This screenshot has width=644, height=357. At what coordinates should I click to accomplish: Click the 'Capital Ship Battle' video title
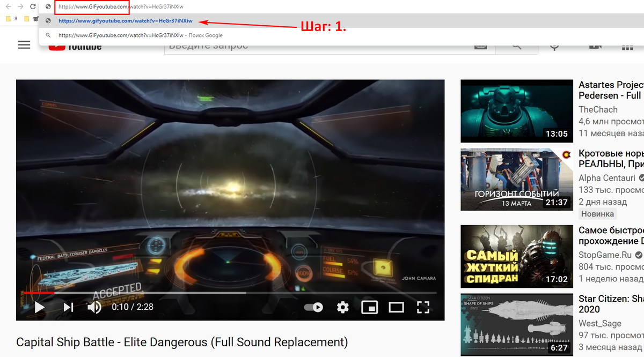(182, 342)
